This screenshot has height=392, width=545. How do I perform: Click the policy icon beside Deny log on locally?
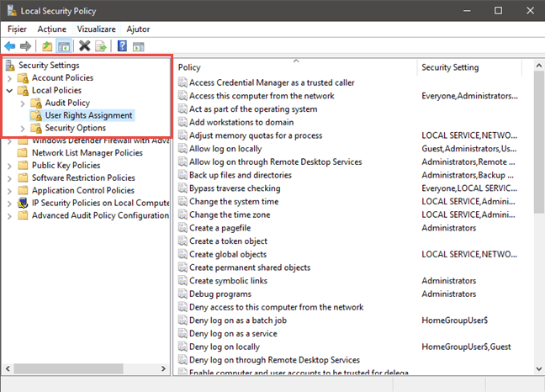coord(183,347)
